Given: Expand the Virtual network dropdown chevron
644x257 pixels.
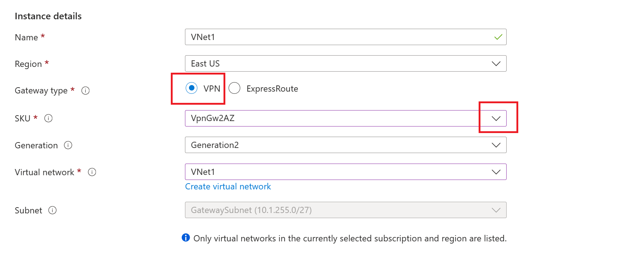Looking at the screenshot, I should [x=496, y=172].
